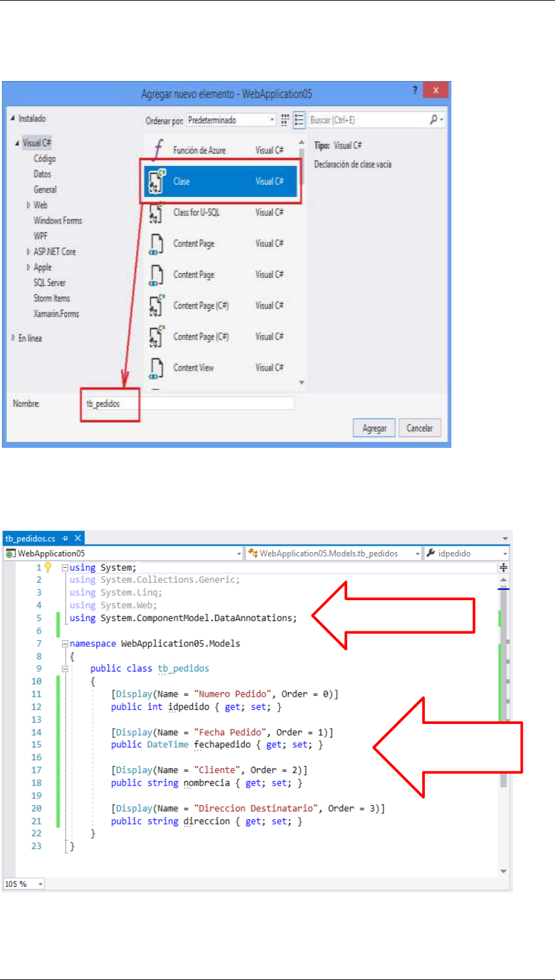
Task: Click the wrench icon beside idpedido
Action: coord(430,554)
